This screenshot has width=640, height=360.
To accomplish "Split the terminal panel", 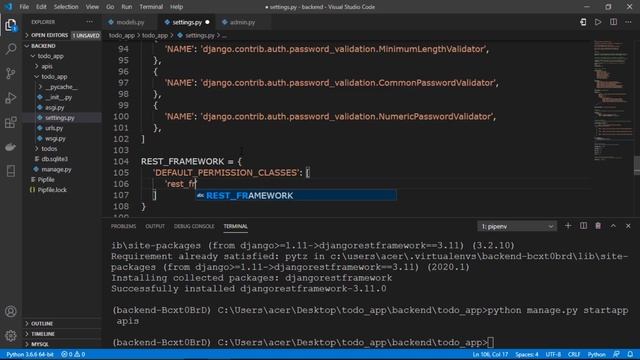I will (x=583, y=226).
